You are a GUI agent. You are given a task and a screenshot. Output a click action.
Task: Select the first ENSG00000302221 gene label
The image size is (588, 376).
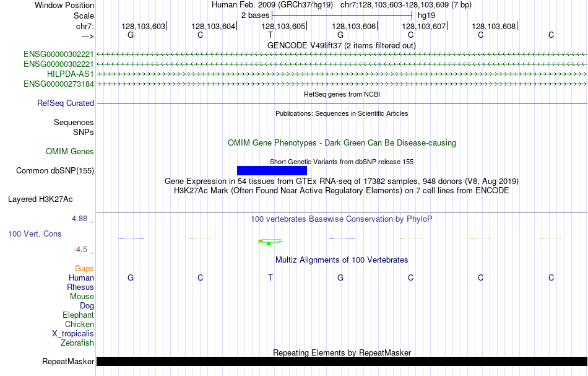(x=59, y=55)
